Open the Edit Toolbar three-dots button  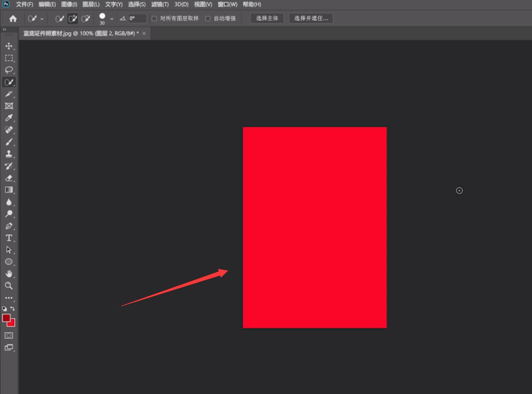pos(9,298)
